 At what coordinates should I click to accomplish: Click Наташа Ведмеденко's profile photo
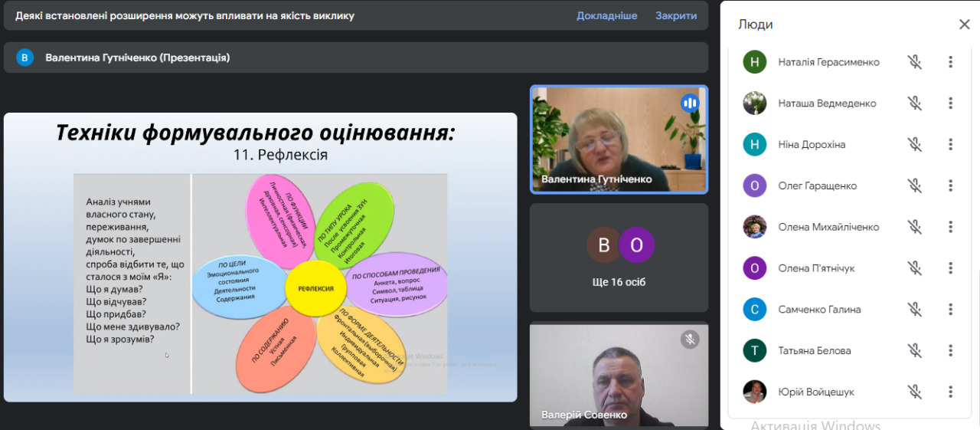755,103
